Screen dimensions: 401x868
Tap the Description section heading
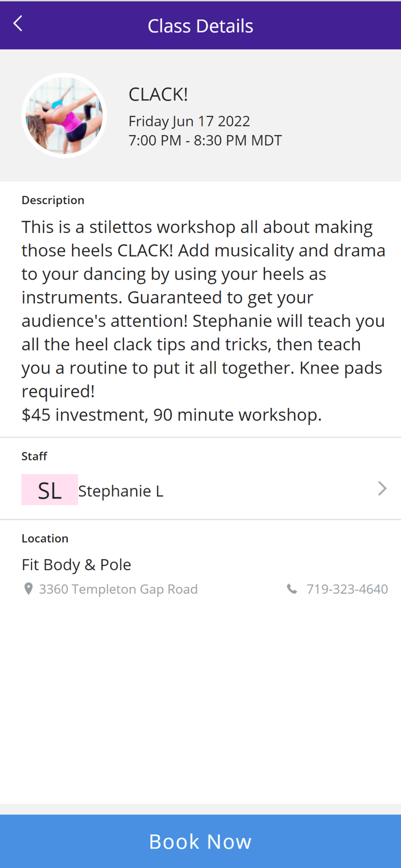point(53,200)
